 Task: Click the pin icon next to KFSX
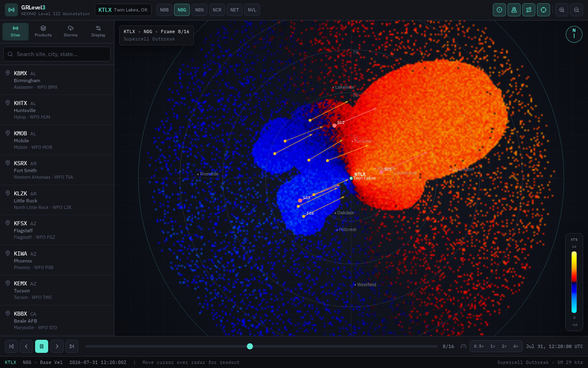(x=7, y=223)
